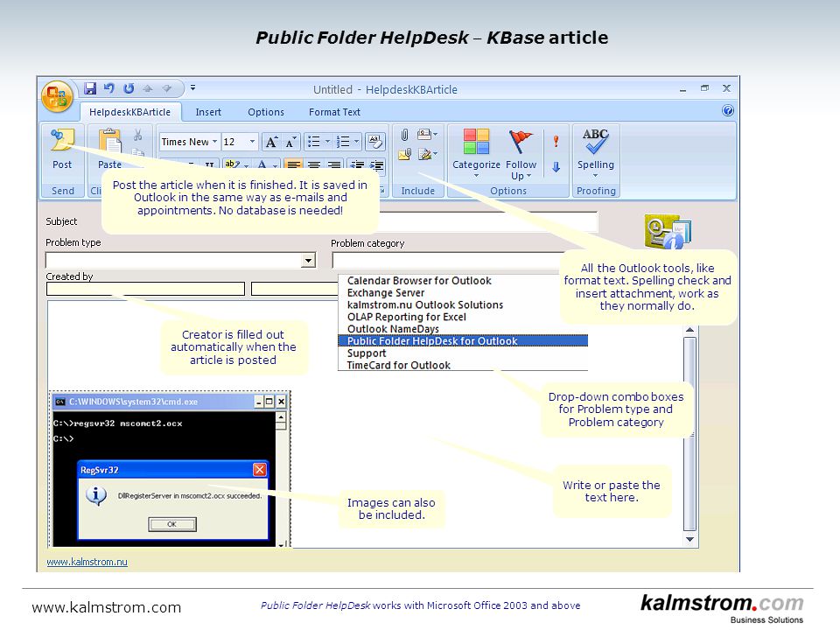Expand the bullet list style arrow
The width and height of the screenshot is (840, 630).
[x=328, y=142]
